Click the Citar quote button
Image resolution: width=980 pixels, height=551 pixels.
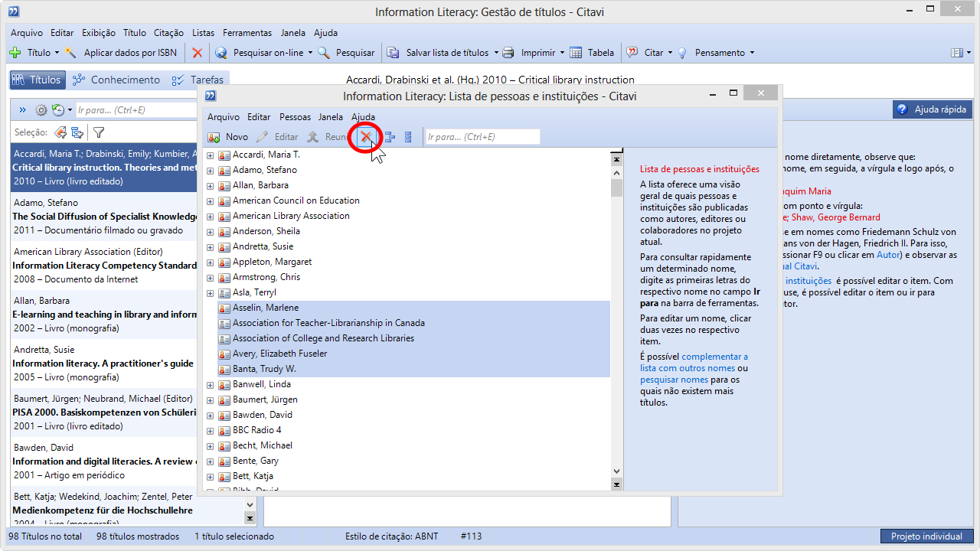tap(645, 53)
